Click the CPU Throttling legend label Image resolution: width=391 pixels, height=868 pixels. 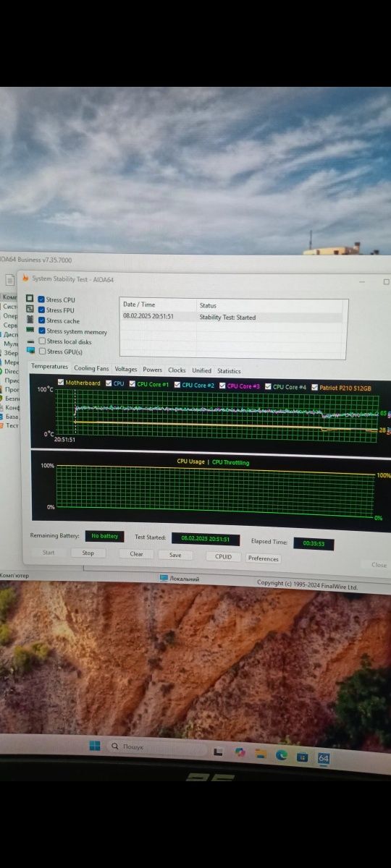230,461
